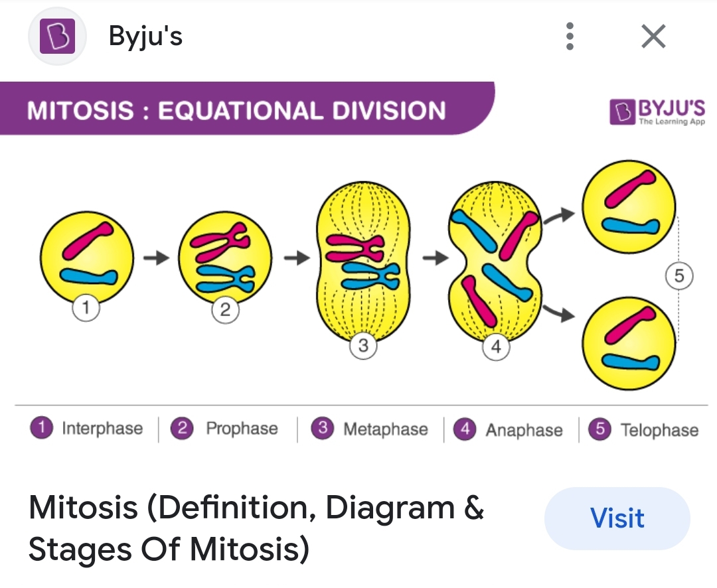
Task: Click the purple 3 Metaphase legend icon
Action: (323, 429)
